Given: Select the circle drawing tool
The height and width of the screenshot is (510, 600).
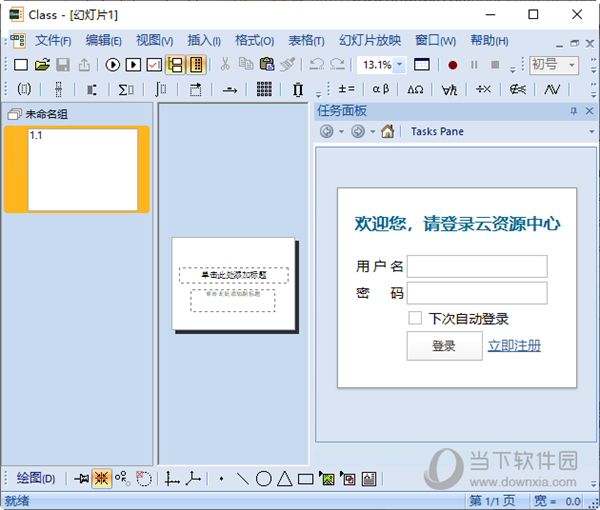Looking at the screenshot, I should [x=263, y=479].
